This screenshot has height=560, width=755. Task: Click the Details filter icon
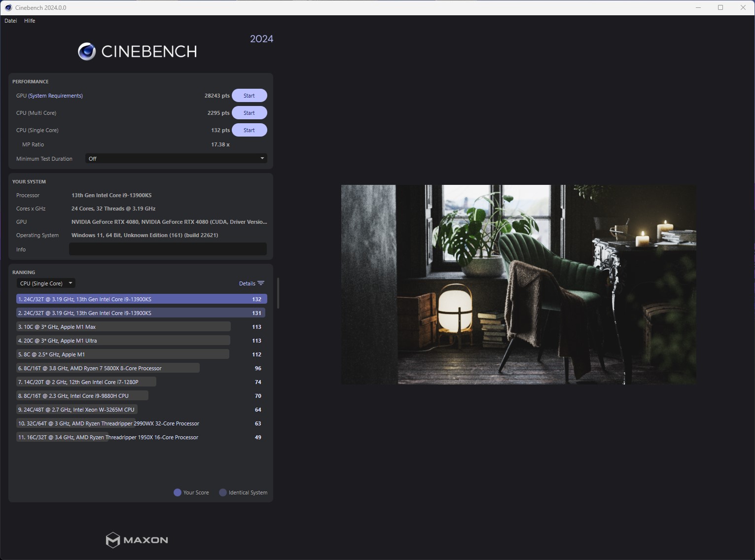coord(252,283)
